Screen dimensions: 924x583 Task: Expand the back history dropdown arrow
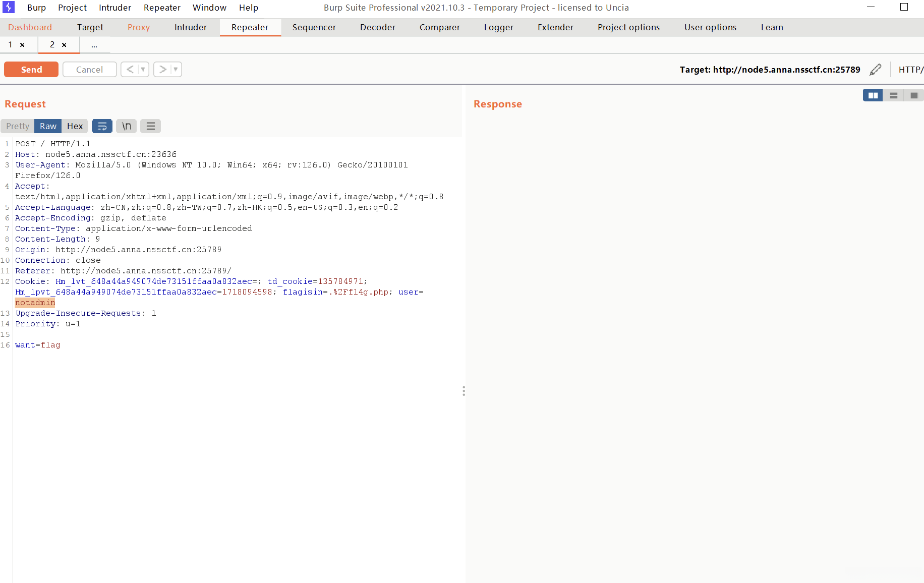pyautogui.click(x=143, y=70)
